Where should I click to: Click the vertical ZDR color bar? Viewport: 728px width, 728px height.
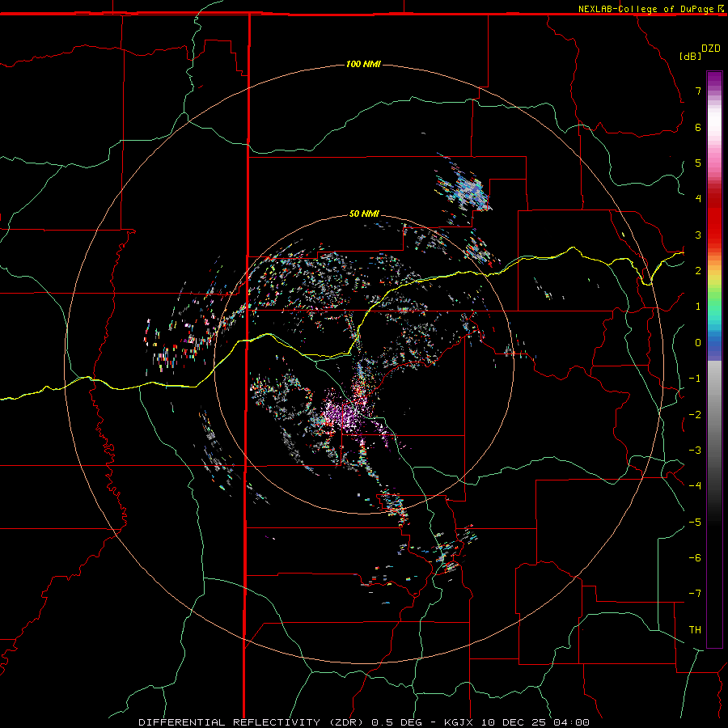click(x=714, y=359)
